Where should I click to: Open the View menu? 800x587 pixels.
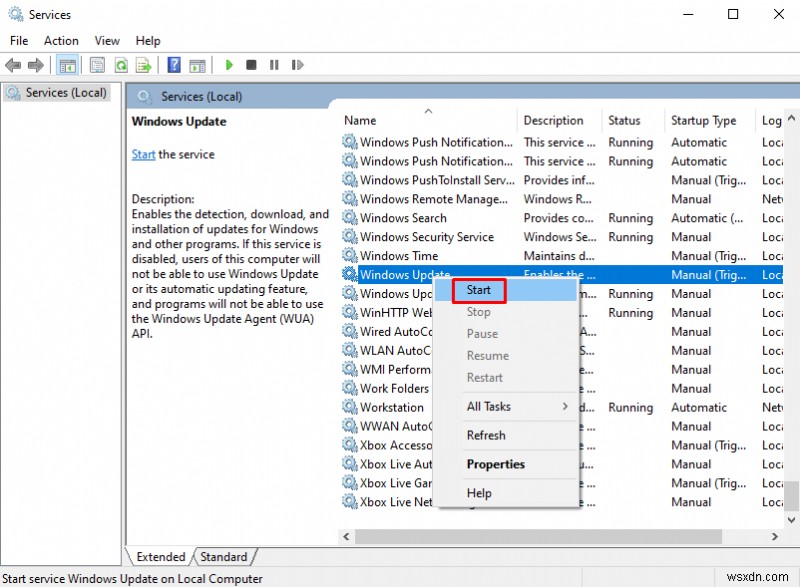107,41
